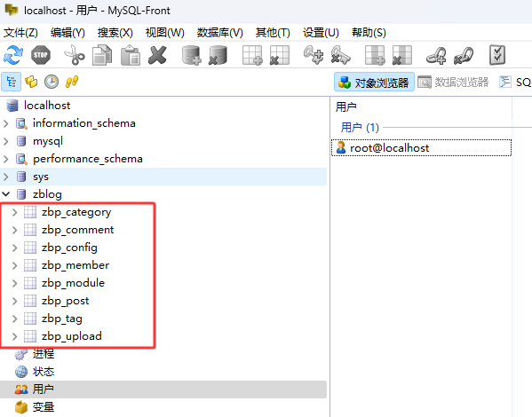
Task: Switch to the 数据浏览器 tab
Action: tap(453, 82)
